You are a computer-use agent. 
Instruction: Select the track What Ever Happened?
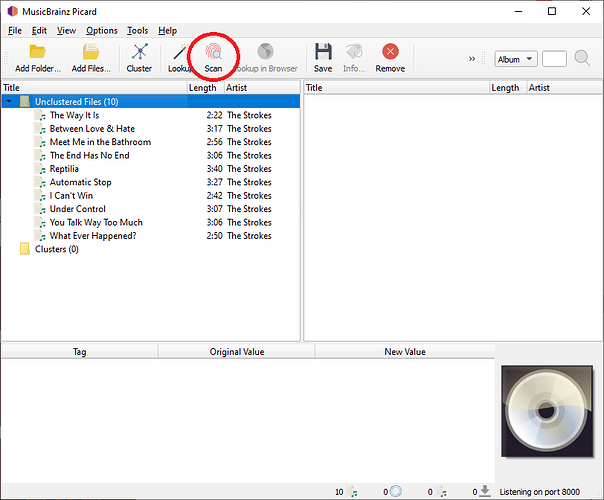[93, 236]
